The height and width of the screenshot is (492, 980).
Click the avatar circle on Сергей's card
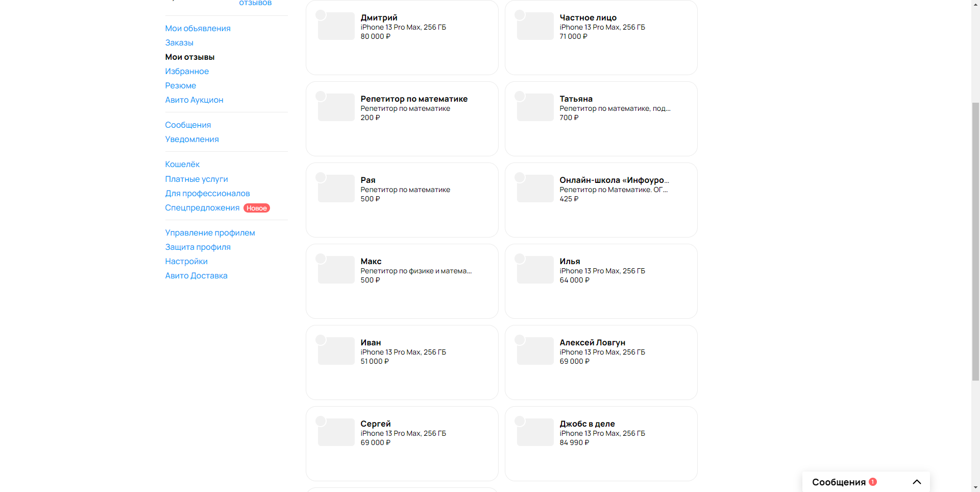click(321, 421)
